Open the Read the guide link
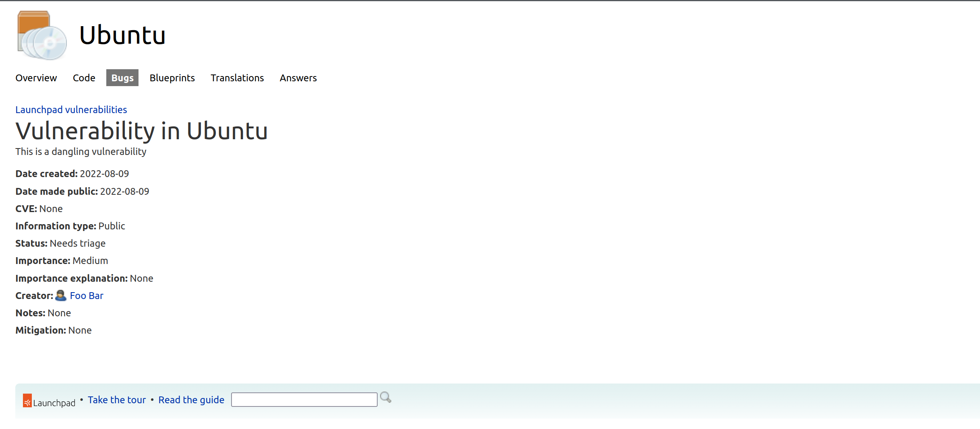The width and height of the screenshot is (980, 429). coord(191,400)
